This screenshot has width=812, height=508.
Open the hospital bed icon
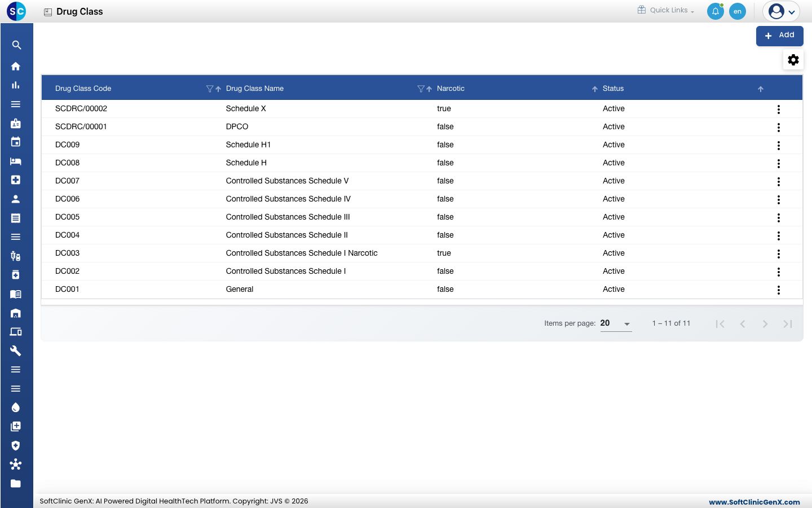point(16,161)
